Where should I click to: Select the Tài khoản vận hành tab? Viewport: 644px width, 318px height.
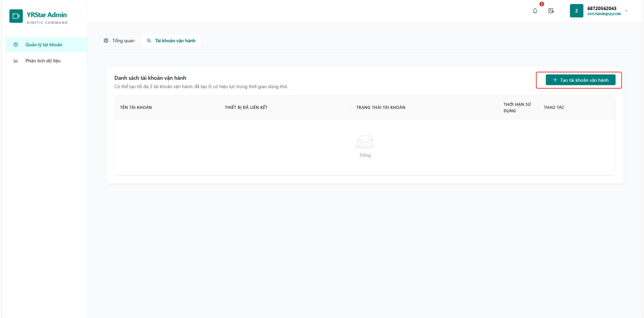171,41
